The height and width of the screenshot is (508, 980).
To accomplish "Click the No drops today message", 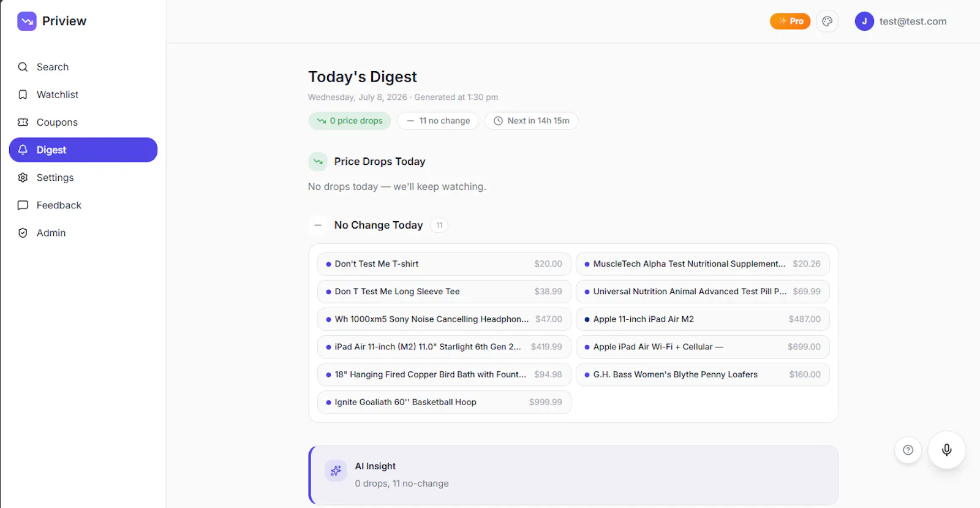I will pos(397,186).
